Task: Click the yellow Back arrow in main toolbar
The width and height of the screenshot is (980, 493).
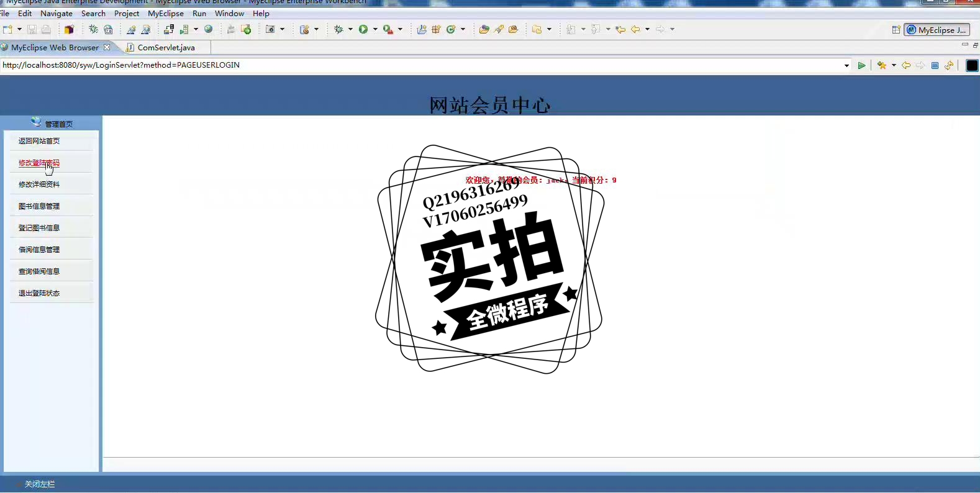Action: point(635,29)
